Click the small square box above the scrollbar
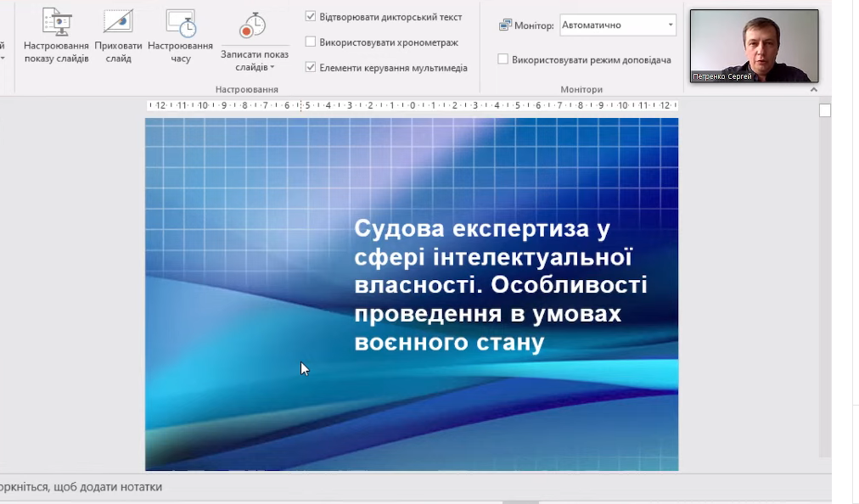Viewport: 859px width, 504px height. pyautogui.click(x=824, y=110)
